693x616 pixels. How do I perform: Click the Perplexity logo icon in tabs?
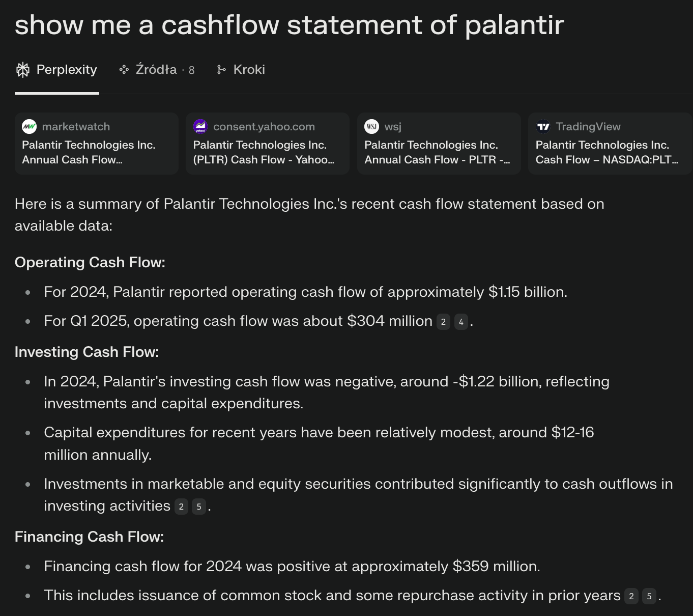point(23,70)
